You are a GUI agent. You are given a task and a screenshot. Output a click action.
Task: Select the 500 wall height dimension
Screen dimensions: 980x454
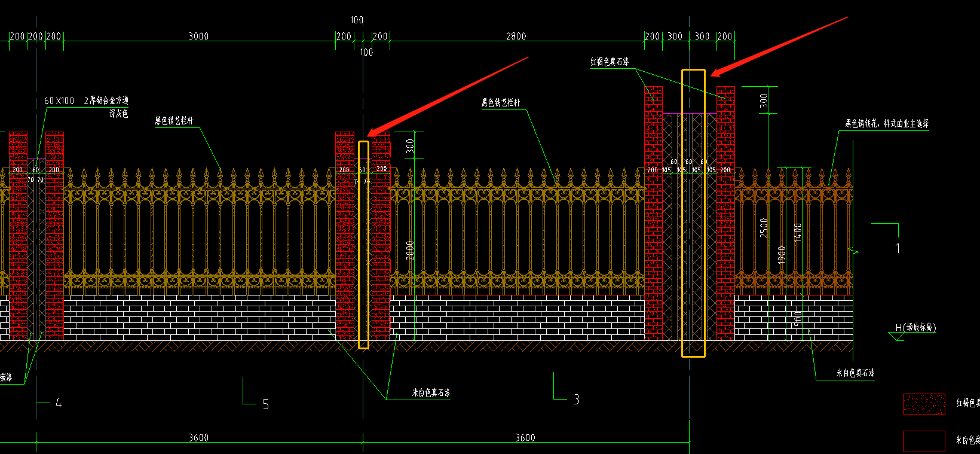tap(798, 319)
